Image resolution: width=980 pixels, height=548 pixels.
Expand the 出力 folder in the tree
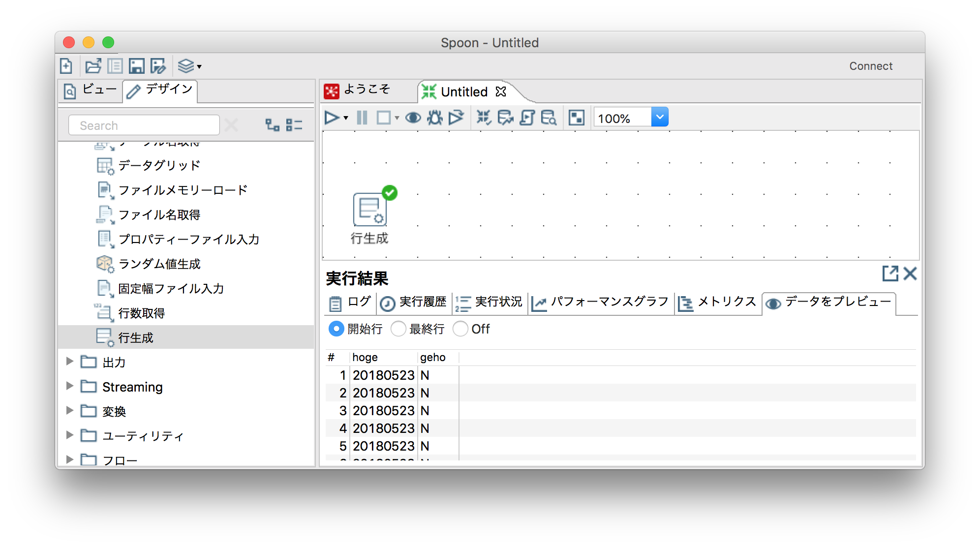tap(69, 362)
